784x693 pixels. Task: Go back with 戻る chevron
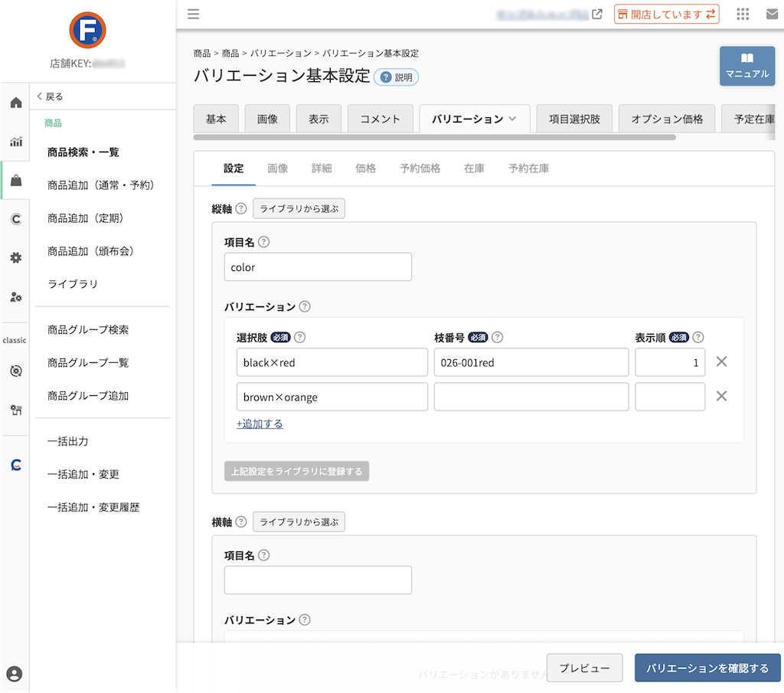point(50,96)
